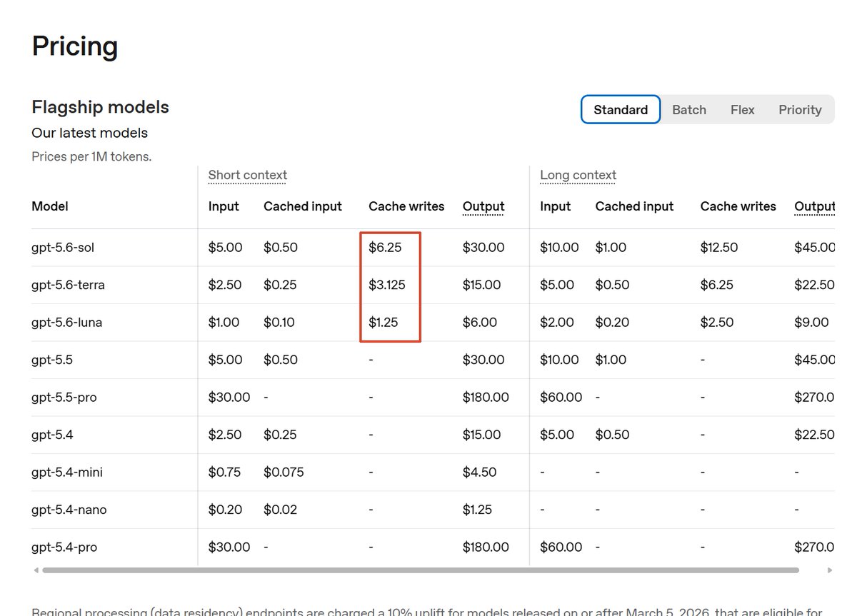This screenshot has width=857, height=616.
Task: Click the $10.00 long-context input for gpt-5.6-sol
Action: tap(560, 248)
